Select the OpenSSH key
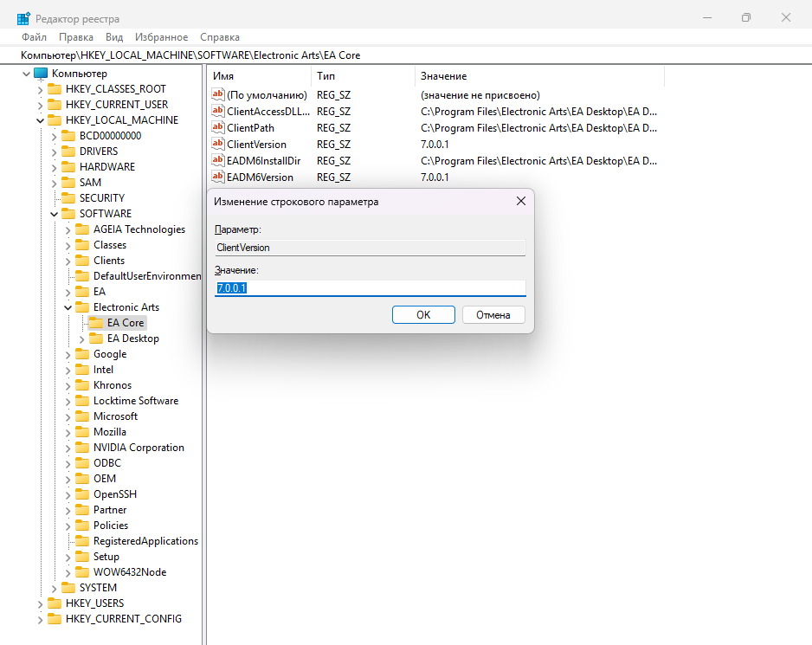 click(115, 494)
